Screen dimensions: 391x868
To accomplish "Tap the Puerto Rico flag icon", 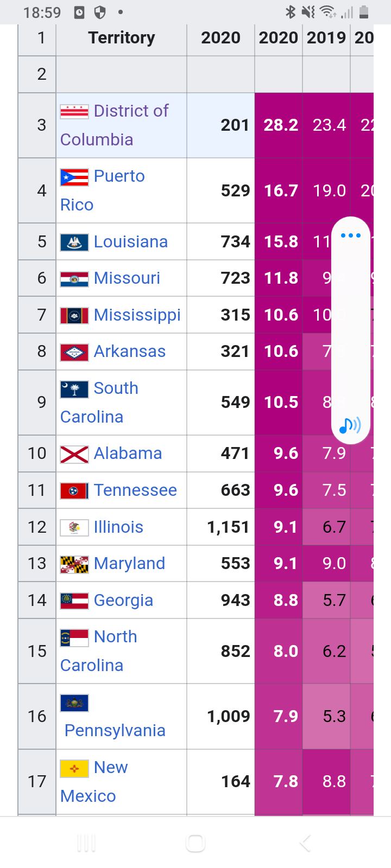I will tap(74, 177).
